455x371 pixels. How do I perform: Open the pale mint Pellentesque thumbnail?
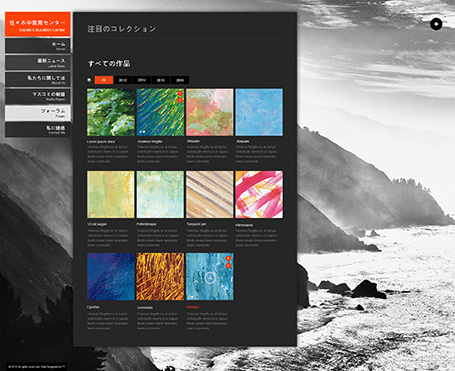160,195
